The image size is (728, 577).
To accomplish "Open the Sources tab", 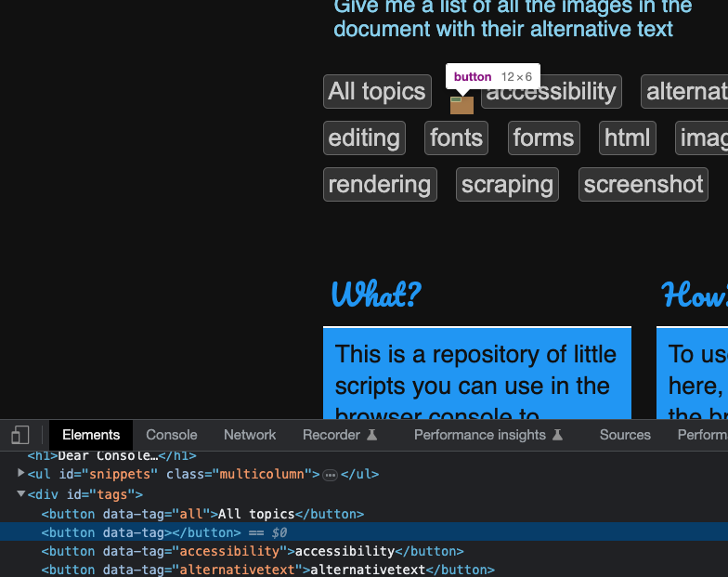I will point(625,435).
